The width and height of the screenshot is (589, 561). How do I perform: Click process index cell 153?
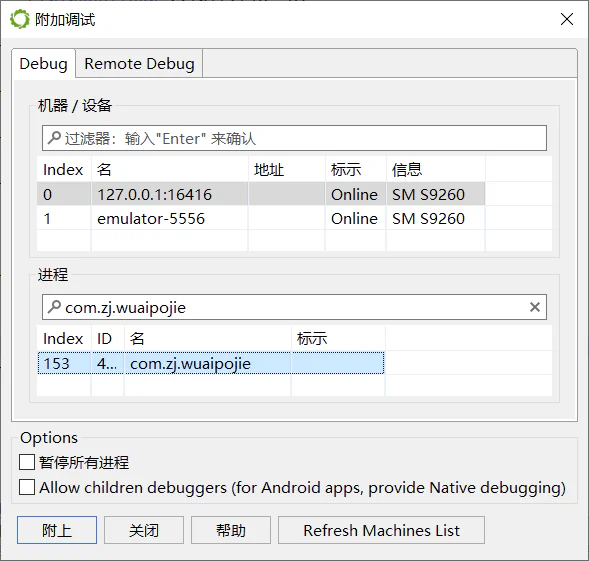click(64, 363)
